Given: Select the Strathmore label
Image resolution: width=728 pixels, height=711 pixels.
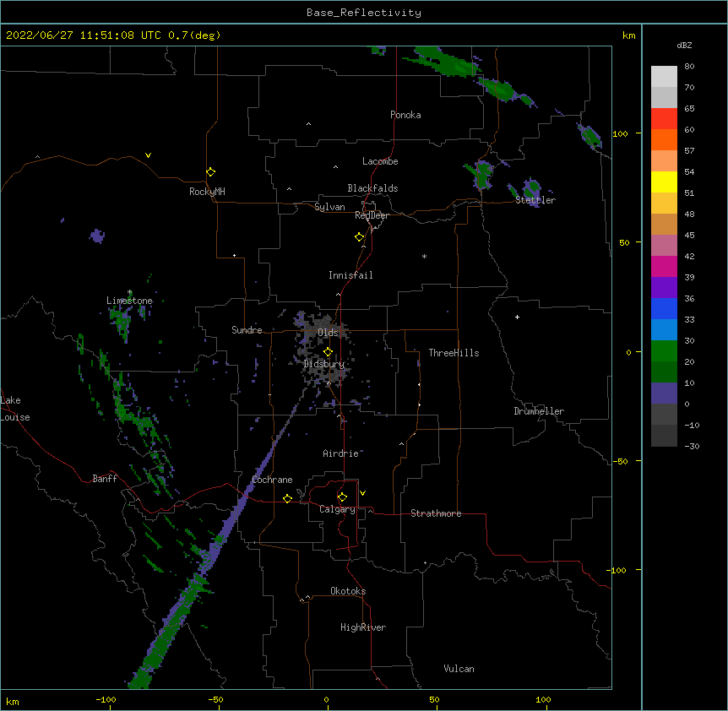Looking at the screenshot, I should tap(436, 513).
